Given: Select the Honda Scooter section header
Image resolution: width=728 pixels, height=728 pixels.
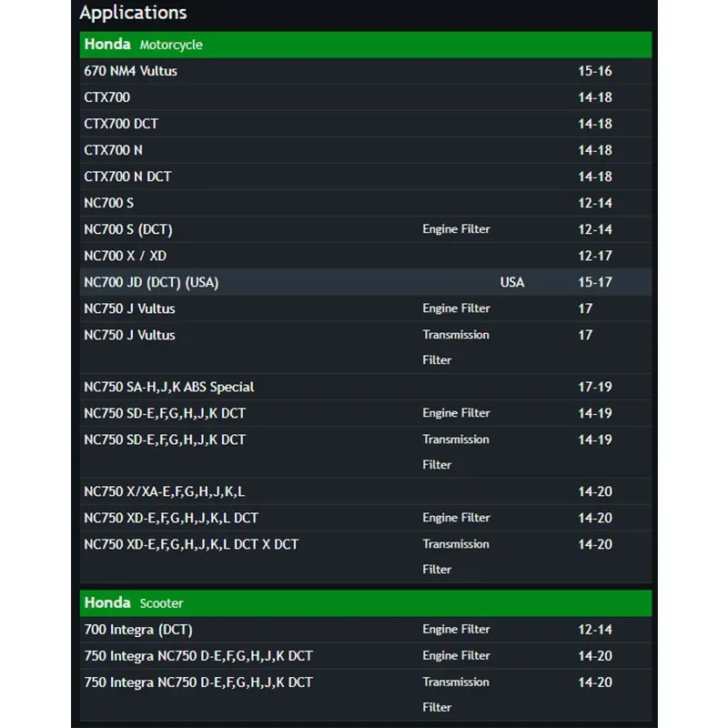Looking at the screenshot, I should [366, 603].
